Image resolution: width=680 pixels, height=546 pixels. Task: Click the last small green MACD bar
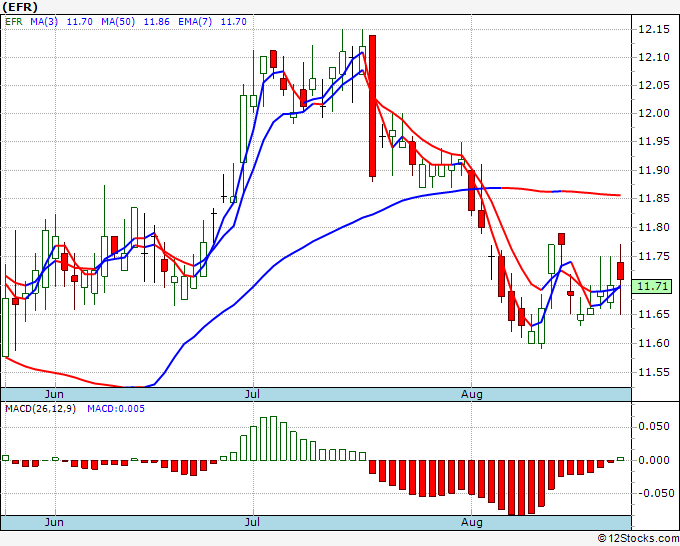tap(621, 459)
